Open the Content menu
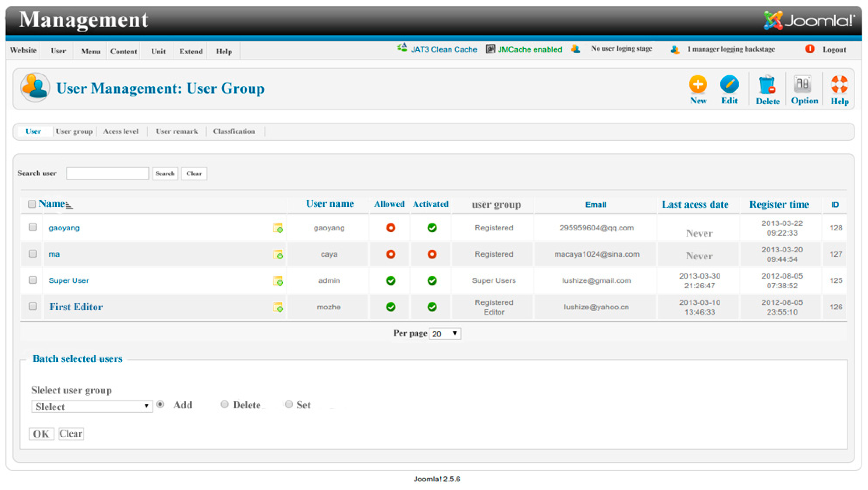 [x=123, y=52]
